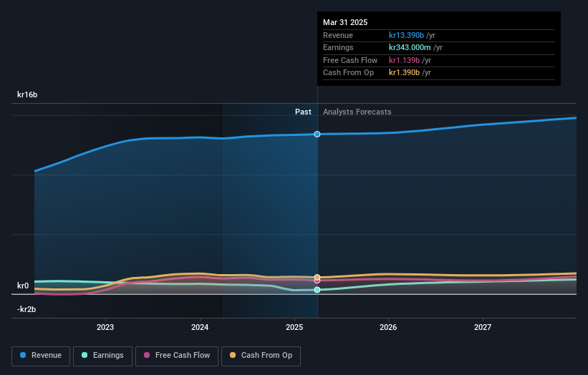Screen dimensions: 588x375
Task: Click the kr1.139b free cash flow value
Action: [x=404, y=60]
